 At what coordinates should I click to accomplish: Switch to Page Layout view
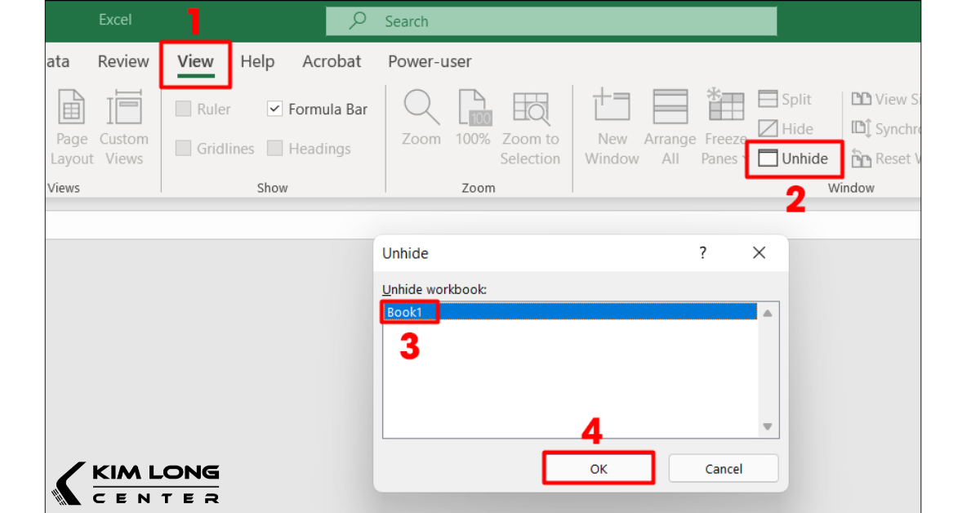tap(71, 127)
